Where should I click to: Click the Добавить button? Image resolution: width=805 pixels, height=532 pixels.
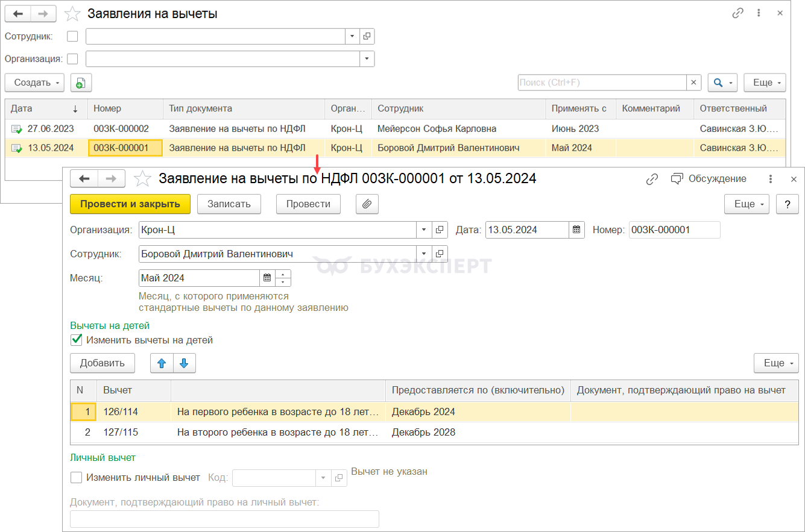pyautogui.click(x=103, y=363)
